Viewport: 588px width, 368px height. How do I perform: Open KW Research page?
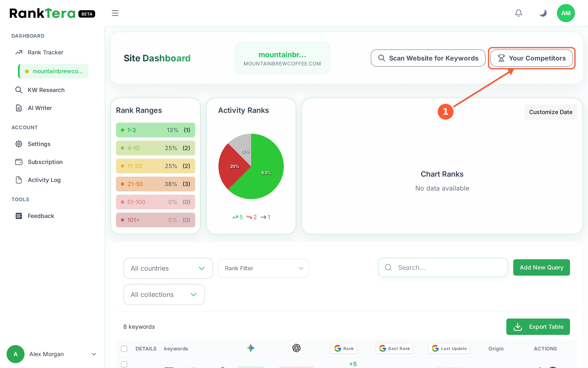coord(46,90)
